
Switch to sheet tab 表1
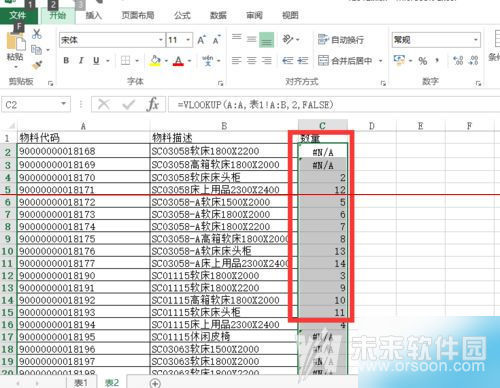(81, 382)
